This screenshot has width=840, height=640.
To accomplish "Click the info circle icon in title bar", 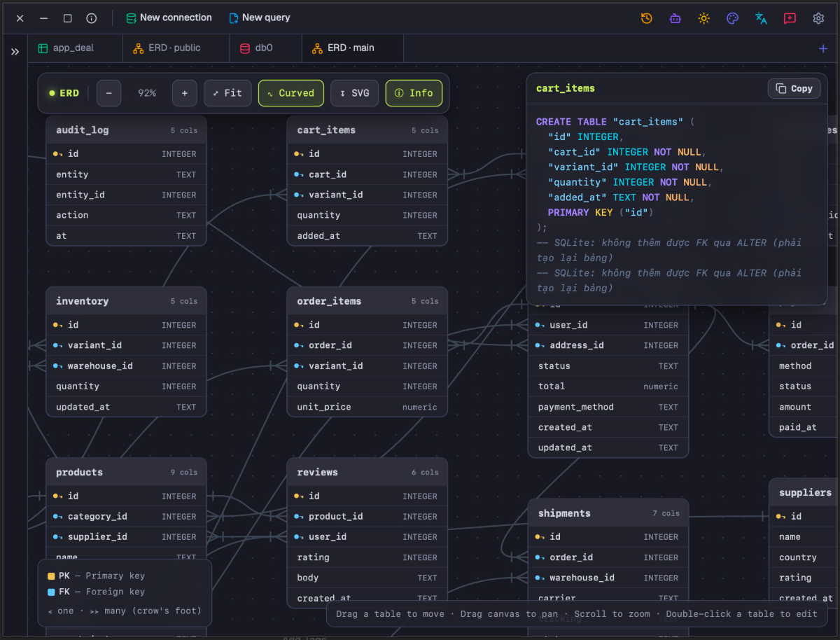I will click(92, 18).
